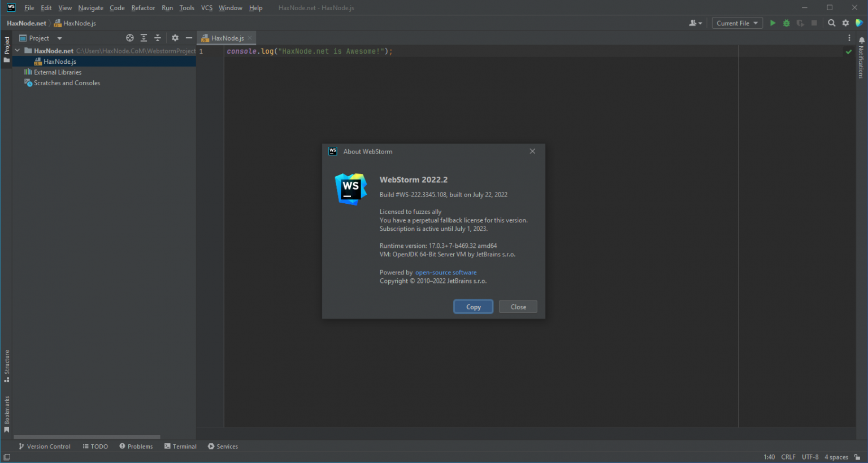868x463 pixels.
Task: Open the Refactor menu
Action: 143,8
